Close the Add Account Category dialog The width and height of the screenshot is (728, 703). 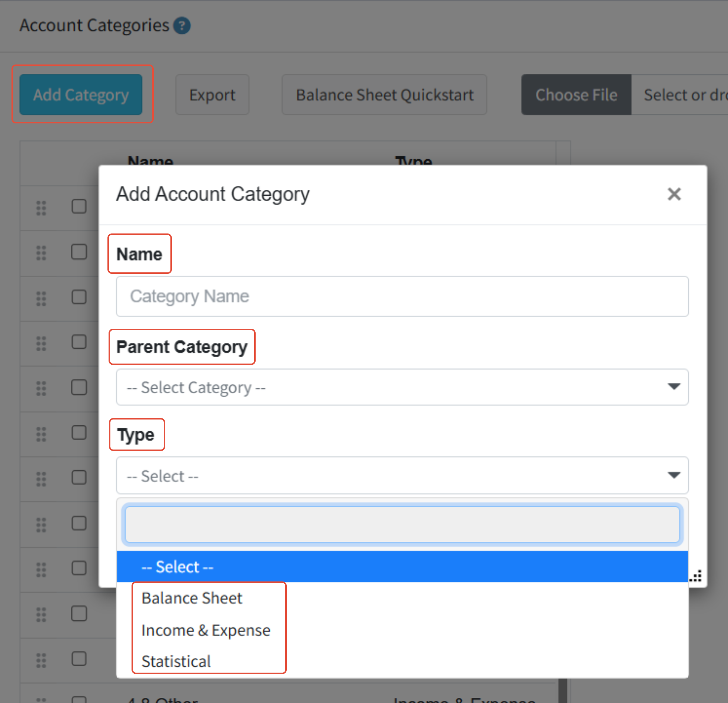coord(674,194)
